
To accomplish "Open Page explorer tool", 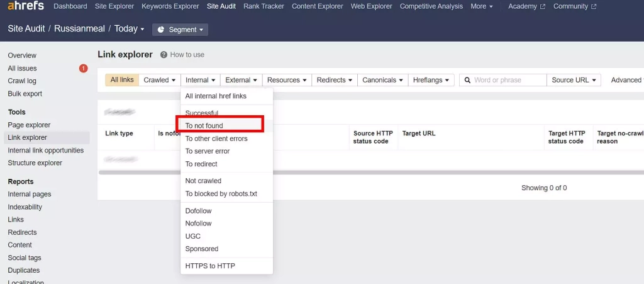I will [29, 125].
